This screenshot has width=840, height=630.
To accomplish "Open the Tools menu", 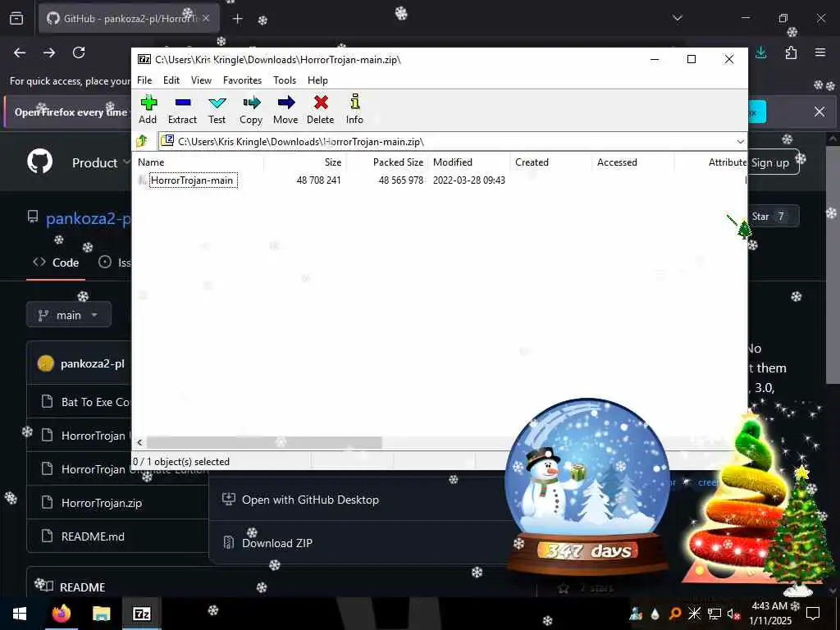I will [x=285, y=80].
